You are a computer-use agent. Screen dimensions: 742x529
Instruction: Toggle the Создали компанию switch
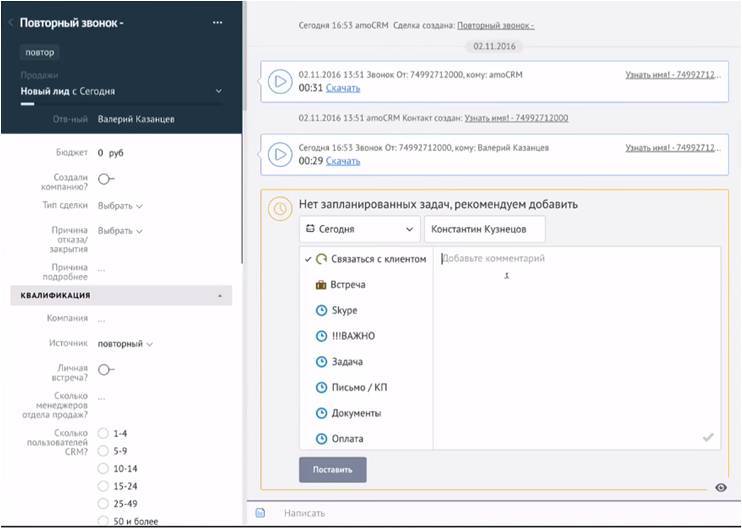pos(105,178)
